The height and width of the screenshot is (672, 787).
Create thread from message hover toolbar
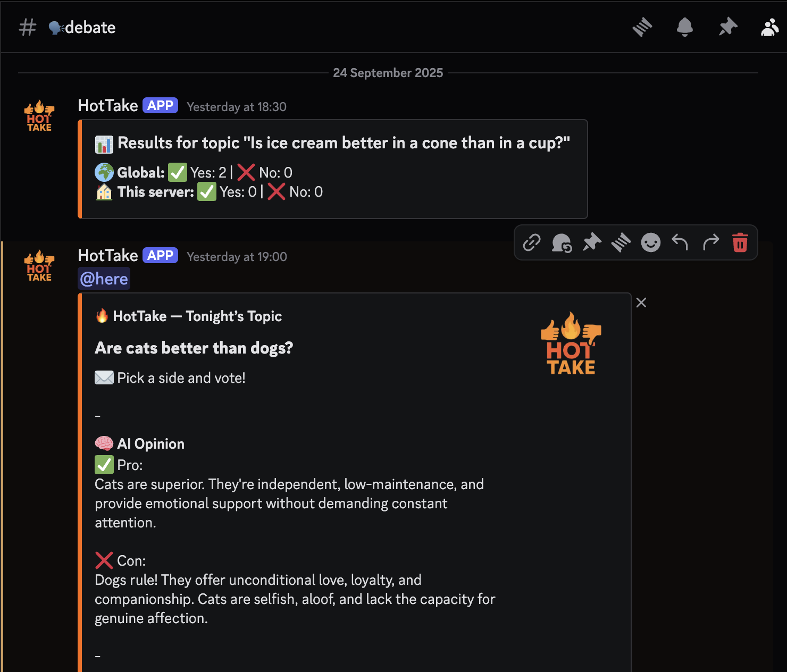pos(621,242)
